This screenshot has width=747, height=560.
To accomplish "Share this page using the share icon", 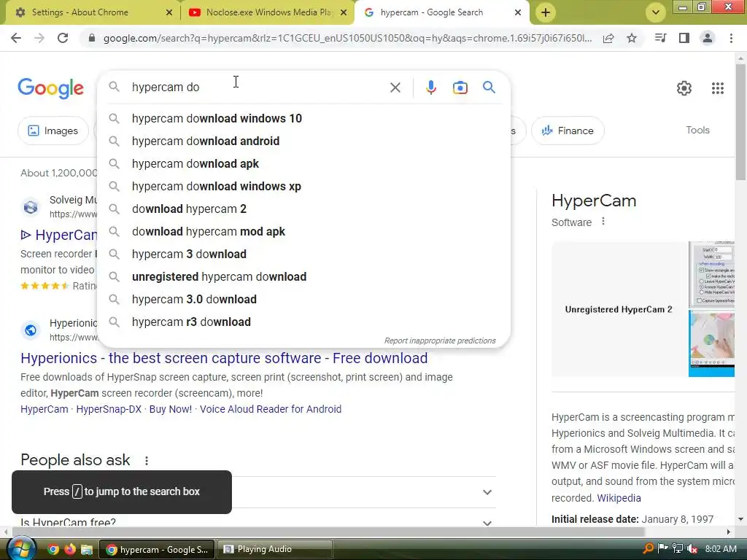I will point(608,38).
